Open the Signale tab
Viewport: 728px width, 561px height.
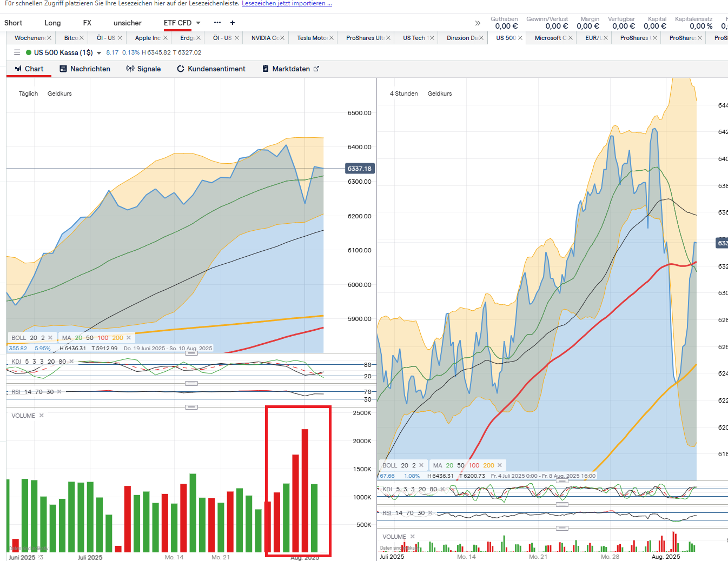143,69
